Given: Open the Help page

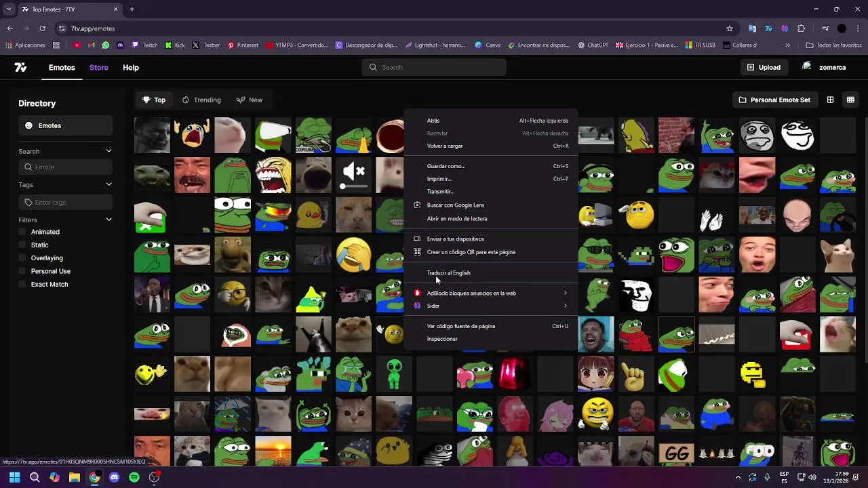Looking at the screenshot, I should pyautogui.click(x=131, y=67).
